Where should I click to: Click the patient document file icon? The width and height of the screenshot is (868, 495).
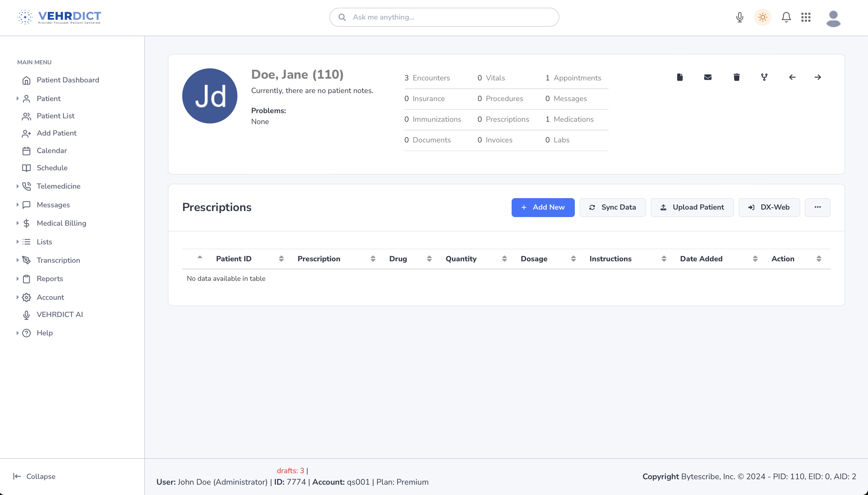[x=680, y=77]
